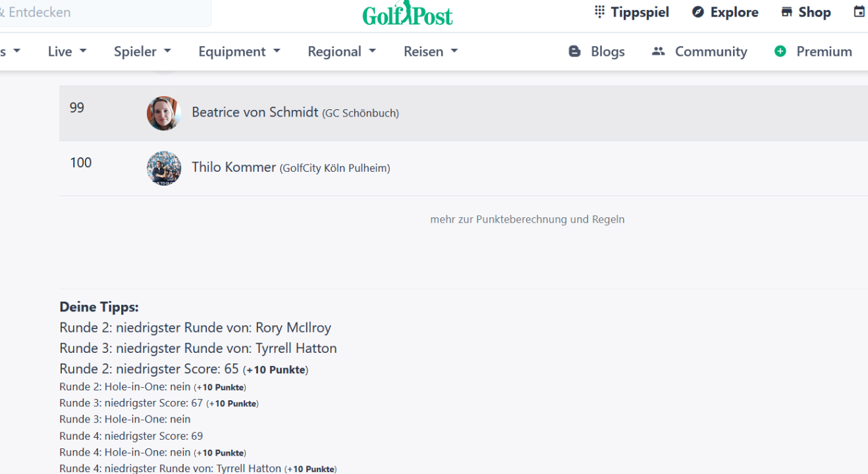Click tip 'Runde 4: niedrigster Score: 69'

pos(131,436)
